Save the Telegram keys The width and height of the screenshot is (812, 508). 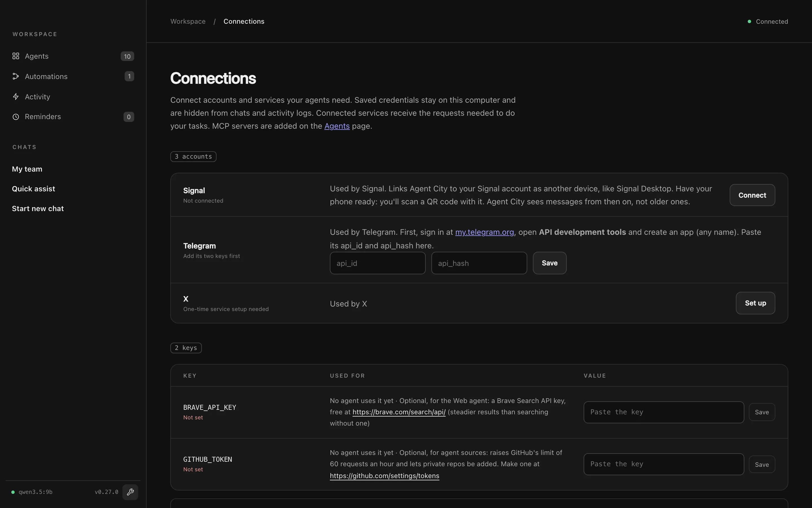click(x=550, y=263)
